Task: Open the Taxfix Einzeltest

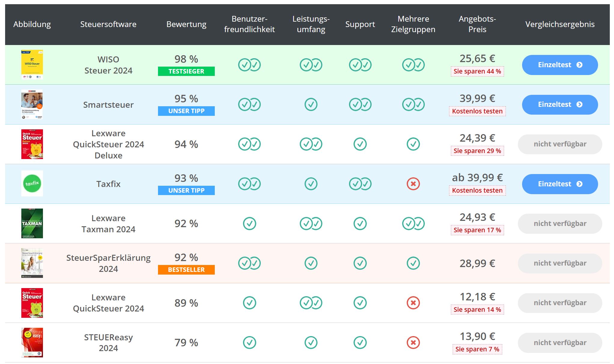Action: click(560, 184)
